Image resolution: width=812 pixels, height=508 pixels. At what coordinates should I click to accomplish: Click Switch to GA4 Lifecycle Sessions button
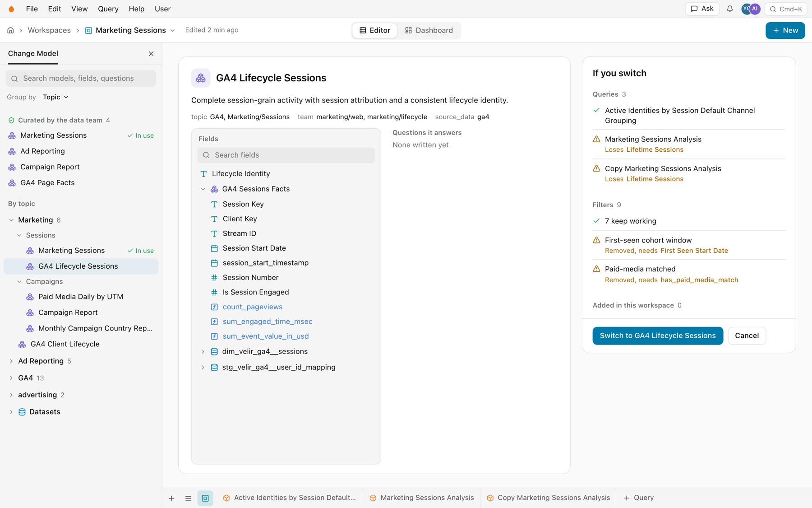(657, 336)
